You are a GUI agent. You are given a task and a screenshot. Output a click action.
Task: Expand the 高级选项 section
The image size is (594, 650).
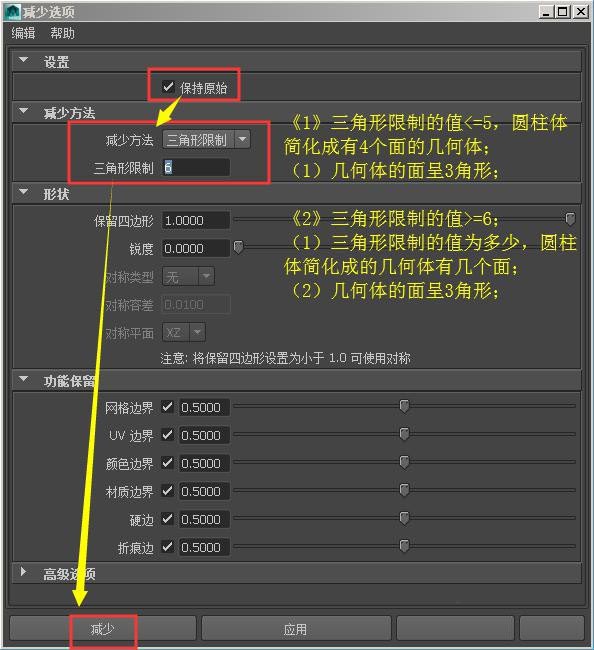[x=24, y=572]
